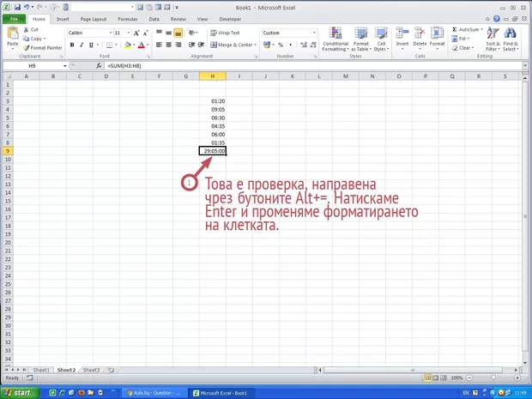Toggle Middle Align

point(169,33)
